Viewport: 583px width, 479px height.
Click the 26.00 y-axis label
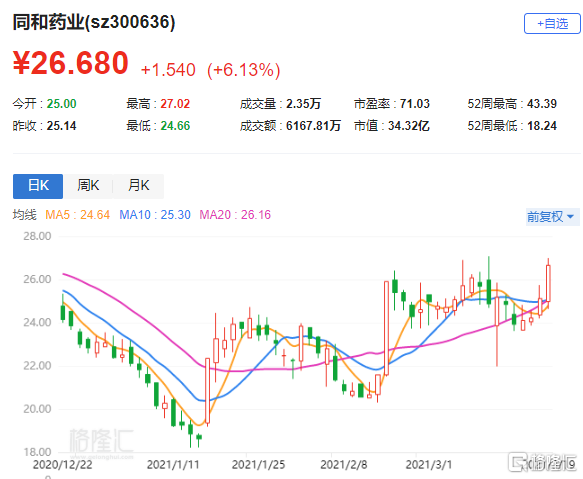[x=37, y=279]
